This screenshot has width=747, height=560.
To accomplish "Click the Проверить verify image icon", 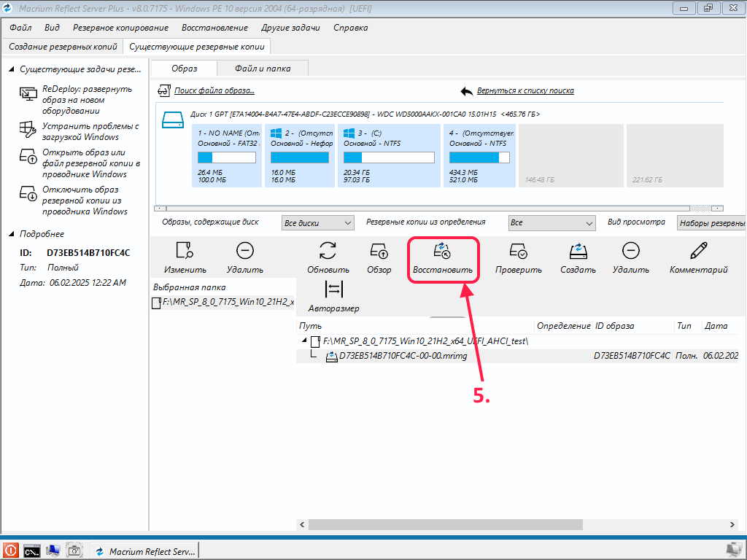I will (518, 252).
